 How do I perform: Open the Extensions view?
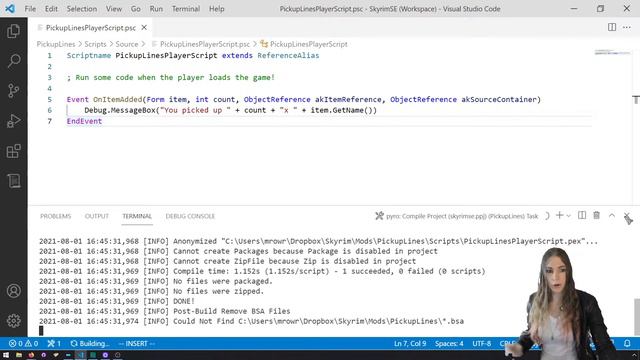coord(13,151)
